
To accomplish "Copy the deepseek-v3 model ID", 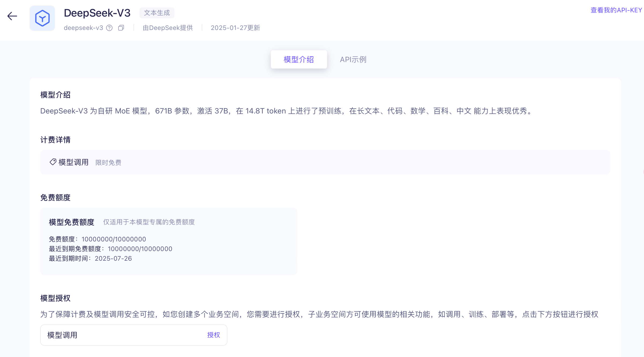I will coord(121,28).
